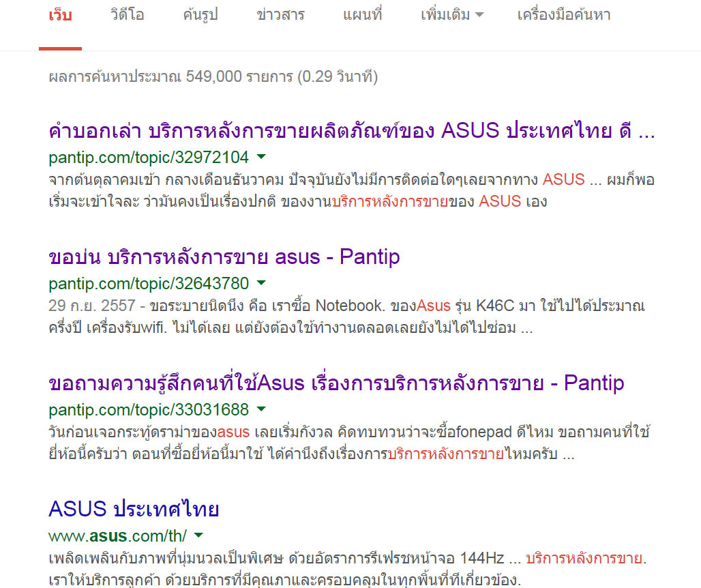Switch to the วิดีโอ tab

[128, 15]
